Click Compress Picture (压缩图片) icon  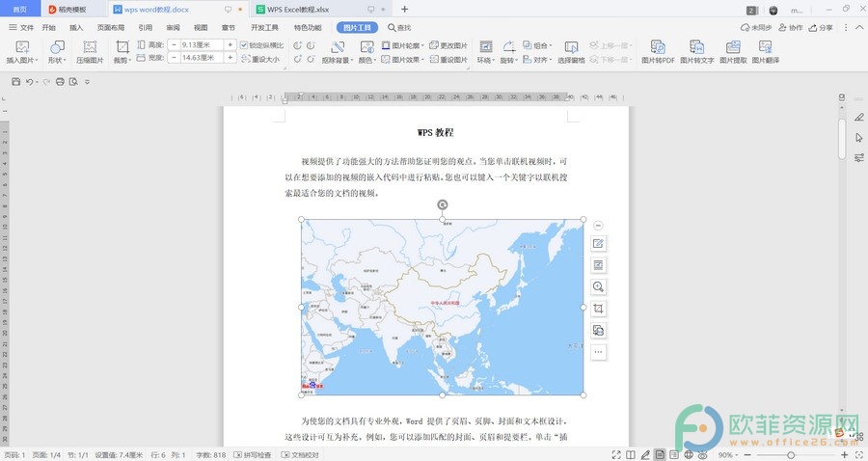90,47
